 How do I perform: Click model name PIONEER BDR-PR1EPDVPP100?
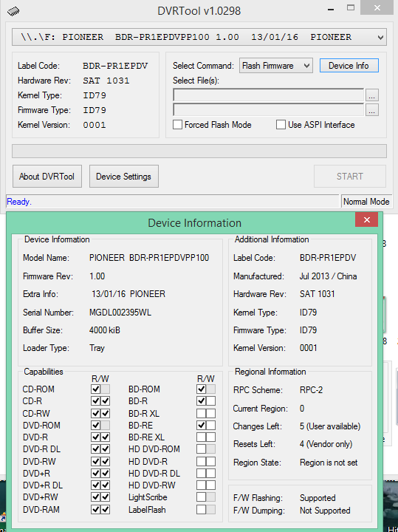pos(149,258)
